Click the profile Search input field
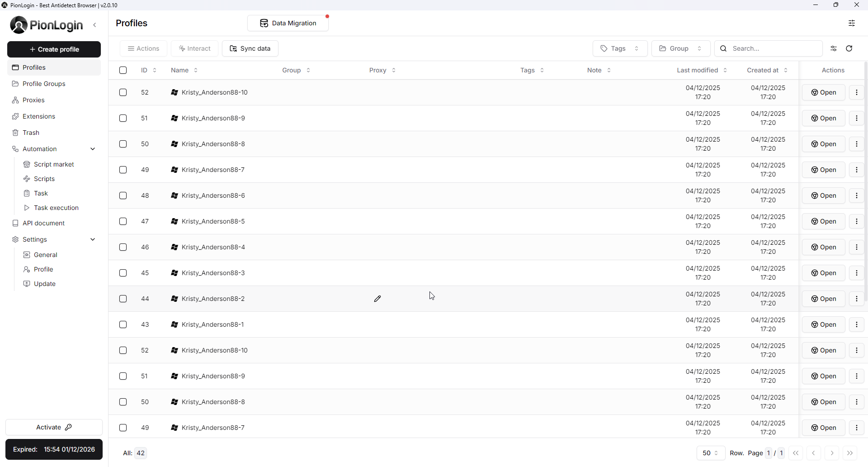 click(x=773, y=48)
